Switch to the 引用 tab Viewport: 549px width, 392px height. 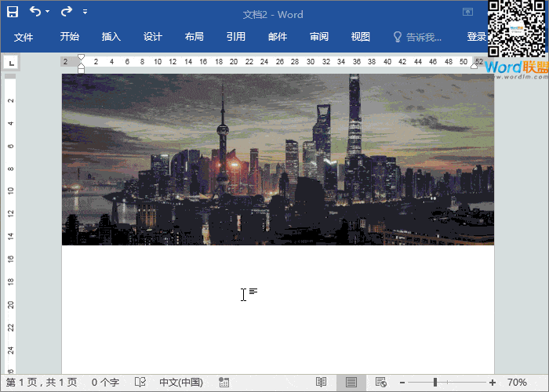[235, 37]
